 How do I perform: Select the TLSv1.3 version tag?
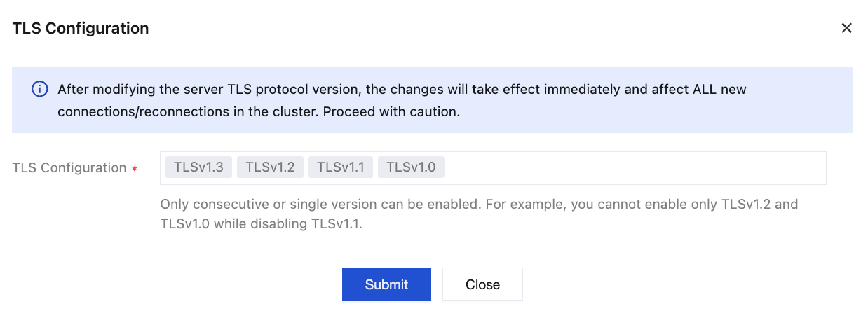(198, 167)
